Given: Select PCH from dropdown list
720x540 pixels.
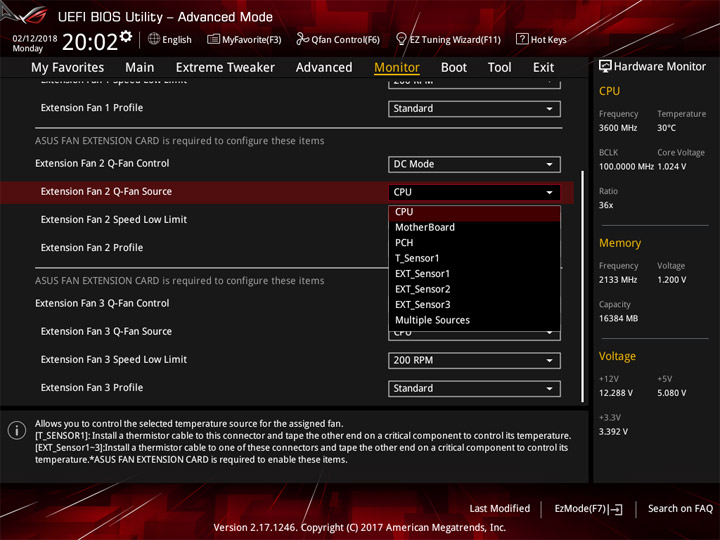Looking at the screenshot, I should tap(474, 243).
